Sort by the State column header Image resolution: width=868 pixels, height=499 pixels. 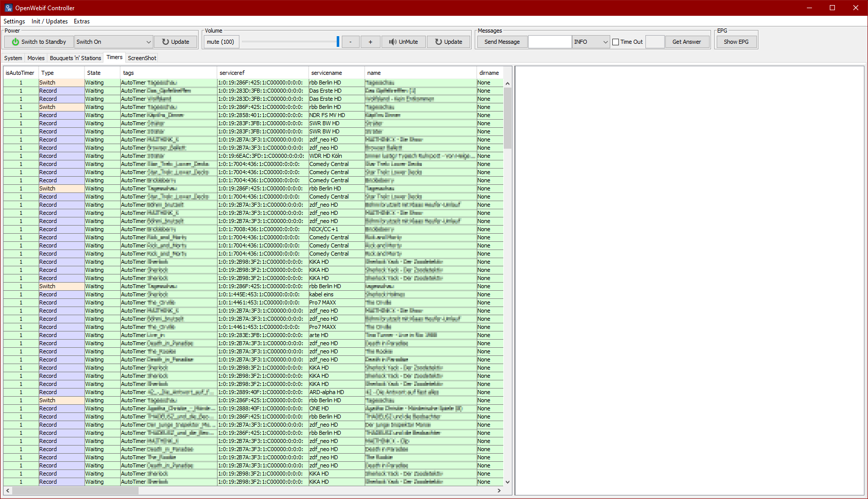tap(102, 73)
